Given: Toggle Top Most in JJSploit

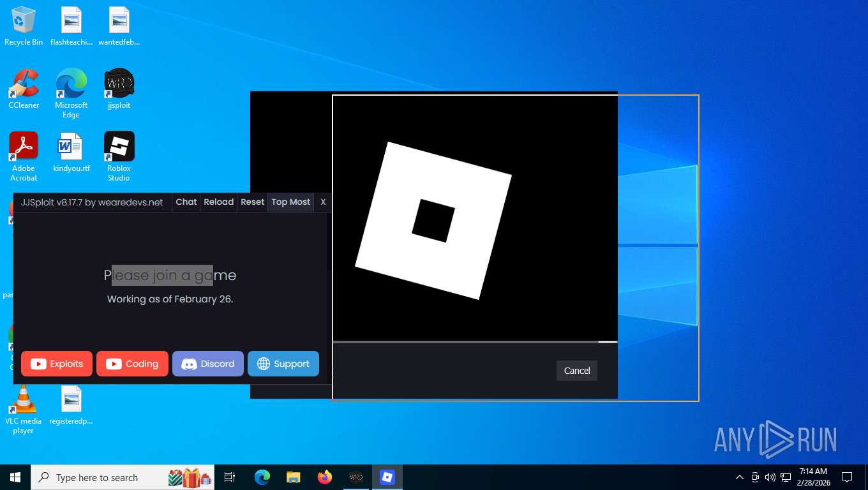Looking at the screenshot, I should click(x=290, y=202).
